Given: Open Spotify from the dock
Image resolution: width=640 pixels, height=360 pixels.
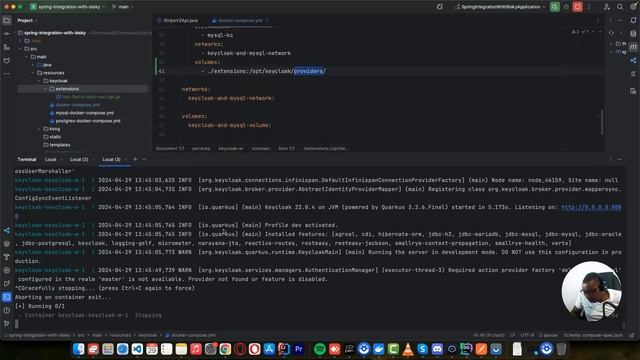Looking at the screenshot, I should click(x=320, y=349).
